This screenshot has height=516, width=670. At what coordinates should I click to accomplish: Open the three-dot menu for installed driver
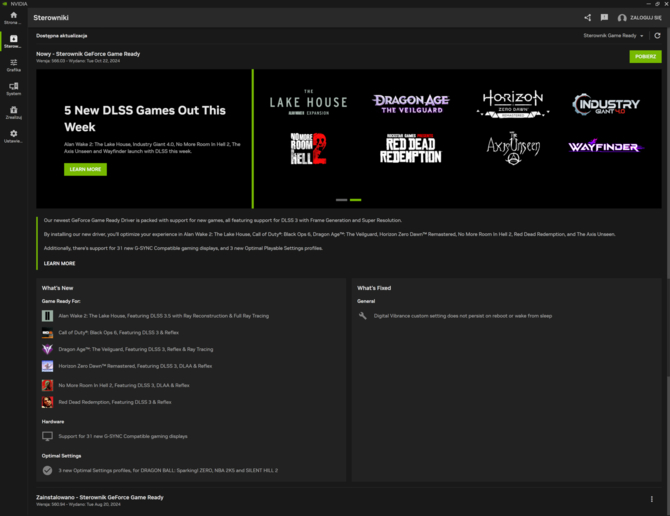tap(652, 499)
